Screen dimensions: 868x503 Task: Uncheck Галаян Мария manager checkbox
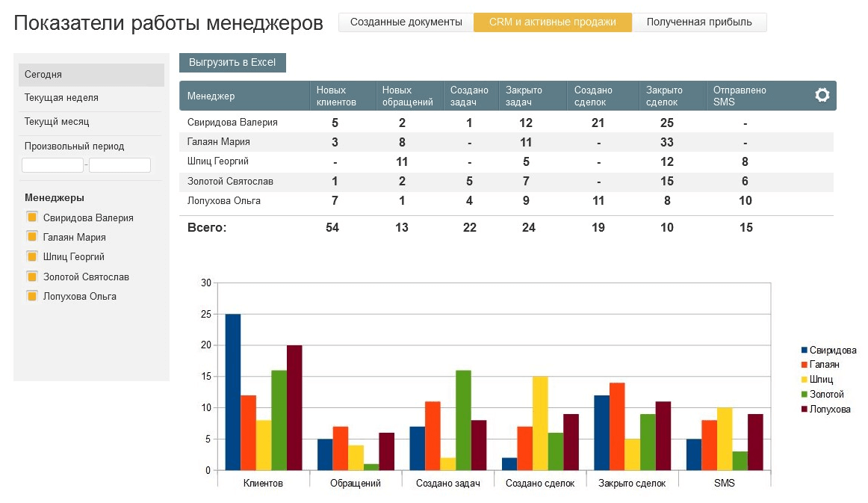[32, 237]
